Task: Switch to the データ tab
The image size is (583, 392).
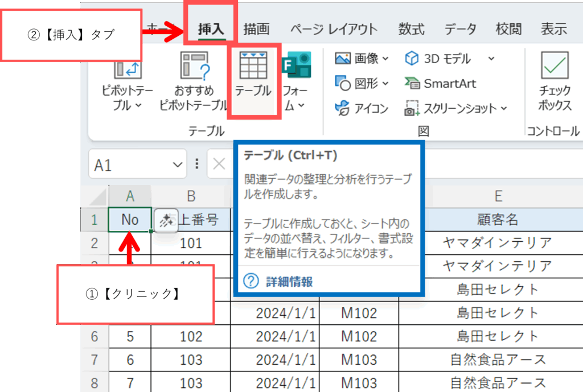Action: pos(461,29)
